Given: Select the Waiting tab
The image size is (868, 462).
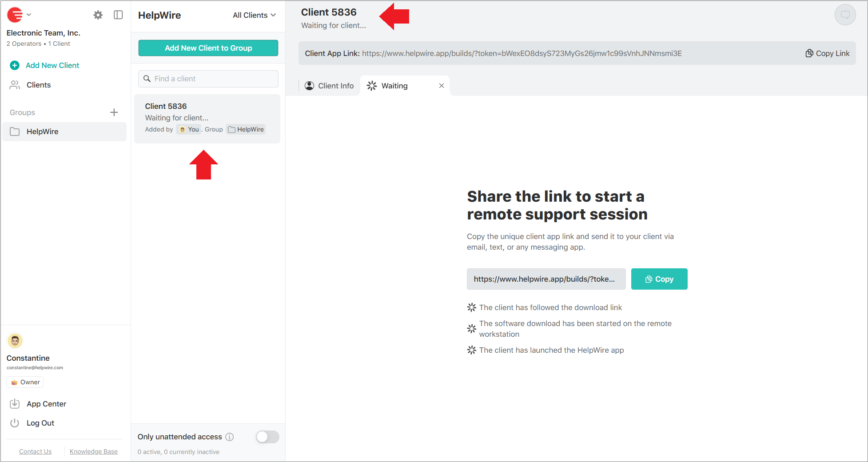Looking at the screenshot, I should [x=394, y=86].
